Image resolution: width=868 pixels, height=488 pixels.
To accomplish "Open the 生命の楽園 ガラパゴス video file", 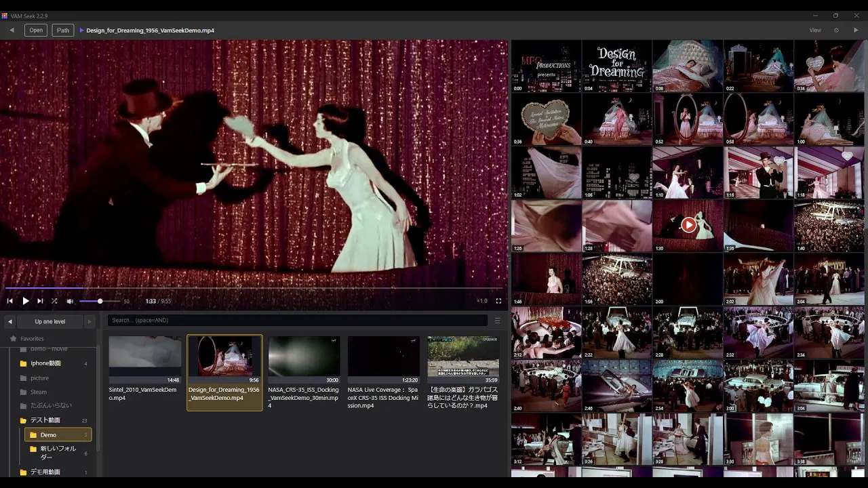I will click(463, 373).
